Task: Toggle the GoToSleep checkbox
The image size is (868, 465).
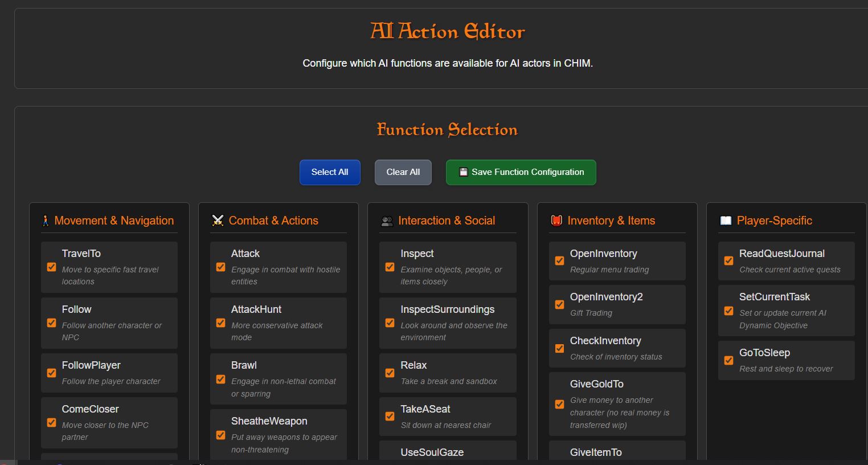Action: [x=728, y=360]
